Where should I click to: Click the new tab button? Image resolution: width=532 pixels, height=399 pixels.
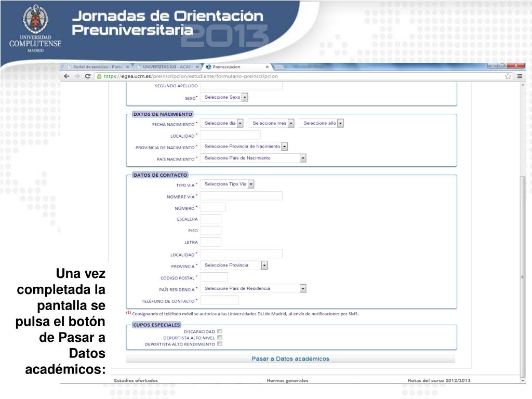point(279,67)
